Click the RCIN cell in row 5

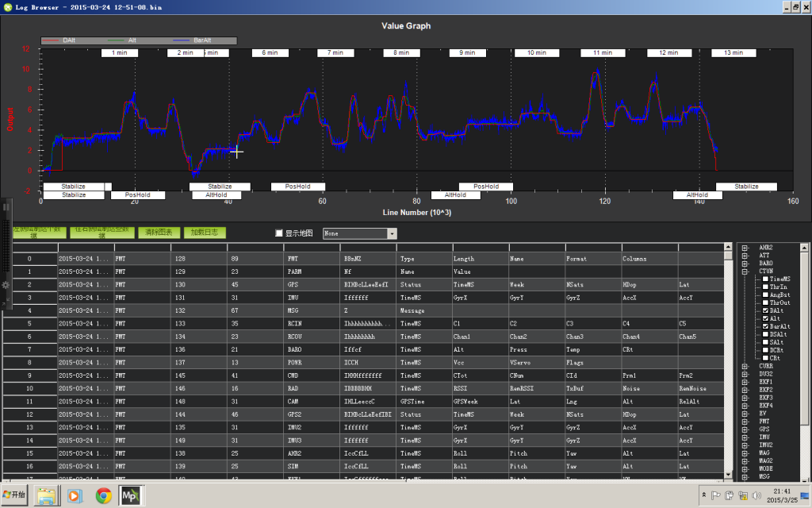coord(312,324)
